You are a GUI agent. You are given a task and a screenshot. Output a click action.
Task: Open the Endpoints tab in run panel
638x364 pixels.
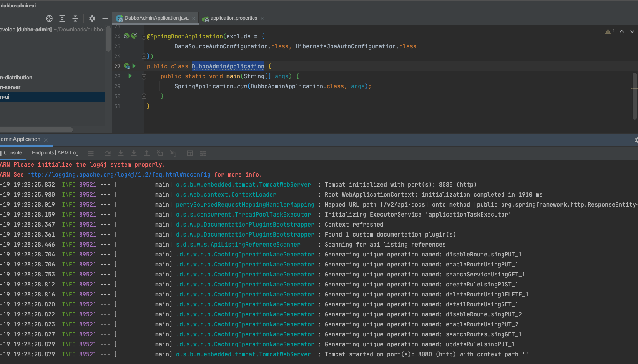pyautogui.click(x=43, y=153)
